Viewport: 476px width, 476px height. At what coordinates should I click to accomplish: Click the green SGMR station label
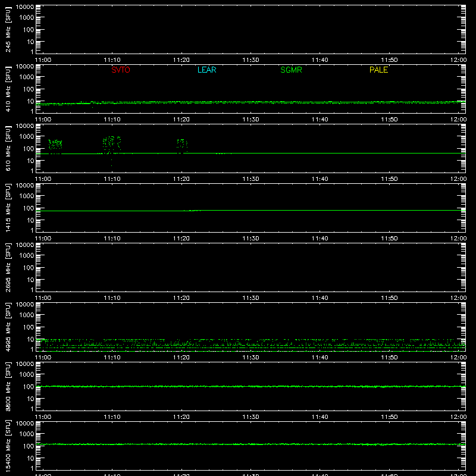(x=291, y=70)
